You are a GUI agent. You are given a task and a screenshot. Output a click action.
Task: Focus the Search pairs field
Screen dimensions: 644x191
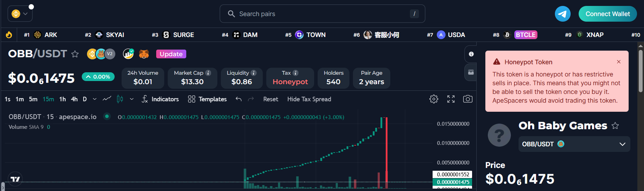pos(322,14)
